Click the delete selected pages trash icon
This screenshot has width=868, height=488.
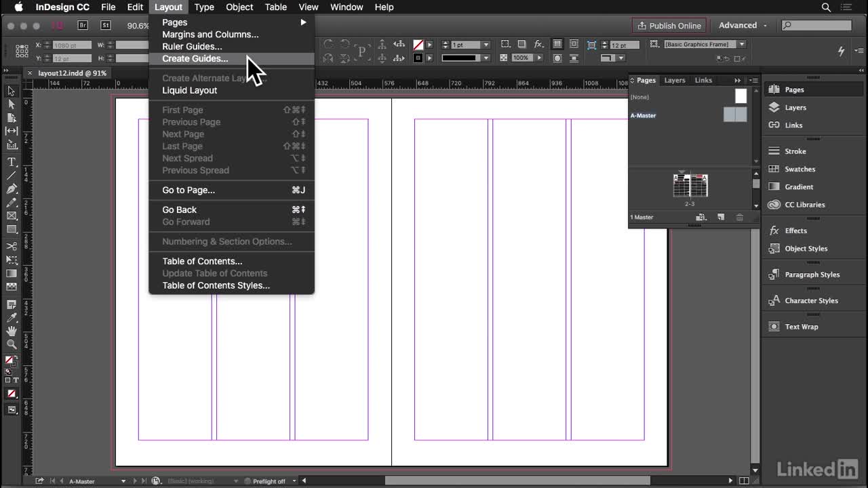[740, 218]
